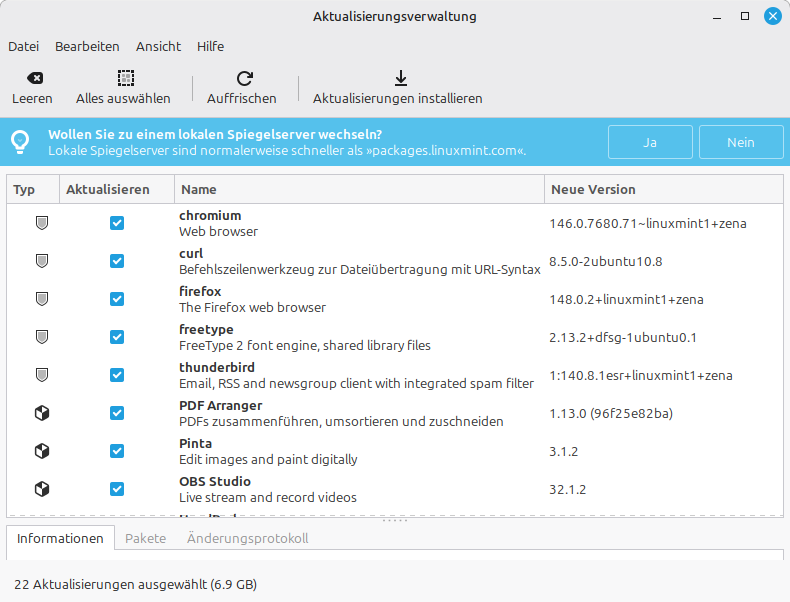Uncheck the chromium update checkbox
Image resolution: width=790 pixels, height=602 pixels.
117,223
